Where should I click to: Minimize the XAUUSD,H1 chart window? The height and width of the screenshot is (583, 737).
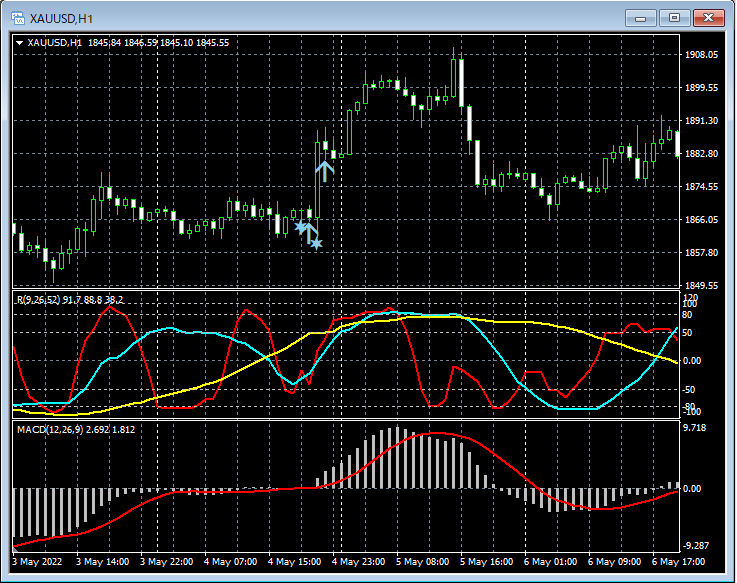coord(641,17)
